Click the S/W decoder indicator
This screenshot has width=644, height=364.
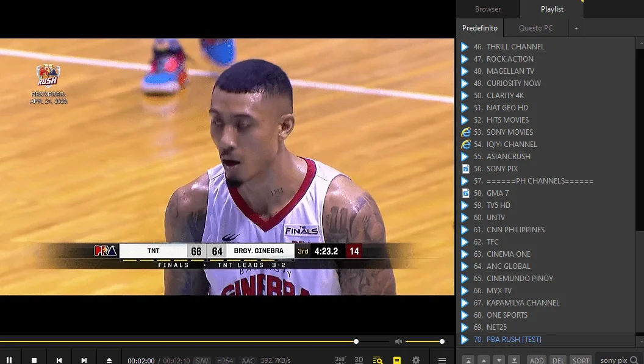pos(202,360)
